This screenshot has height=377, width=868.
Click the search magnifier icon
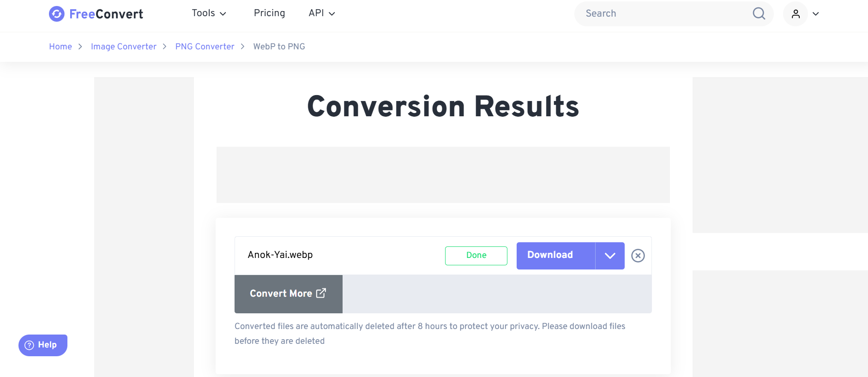pos(759,13)
